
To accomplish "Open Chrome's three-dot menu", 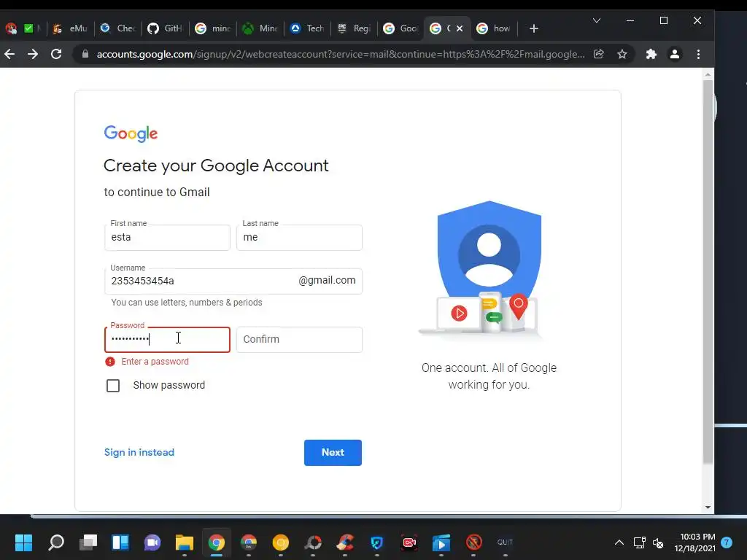I will tap(698, 54).
